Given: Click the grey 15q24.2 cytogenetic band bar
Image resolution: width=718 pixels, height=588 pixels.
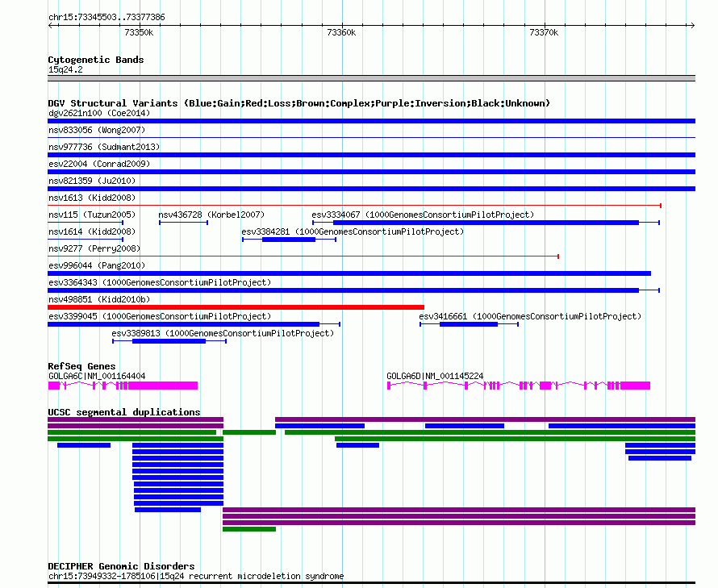Looking at the screenshot, I should [371, 78].
